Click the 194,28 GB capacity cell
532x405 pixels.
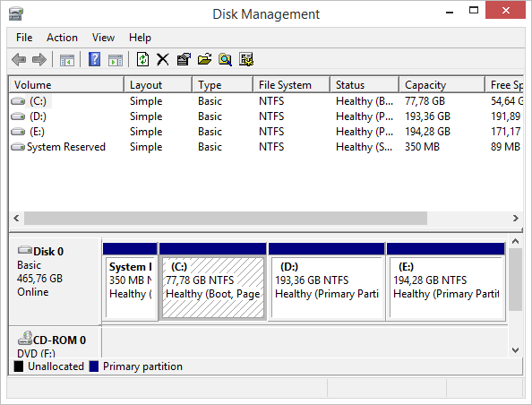coord(427,132)
